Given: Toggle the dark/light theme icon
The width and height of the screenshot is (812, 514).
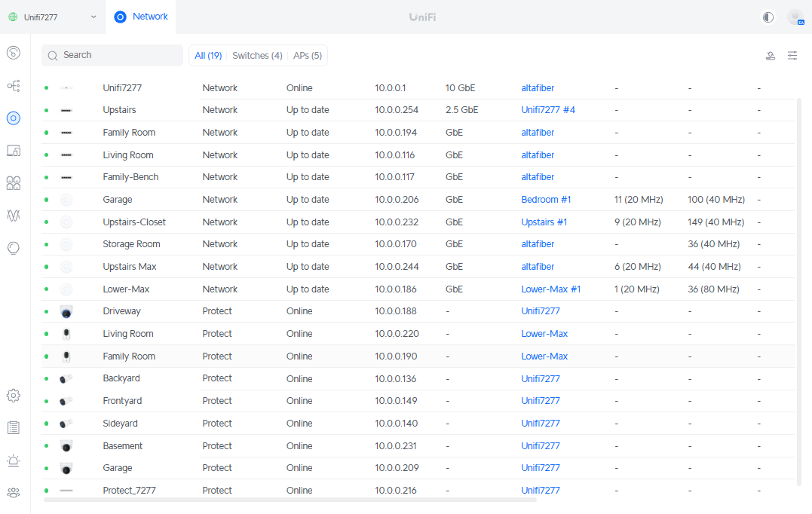Looking at the screenshot, I should click(768, 17).
